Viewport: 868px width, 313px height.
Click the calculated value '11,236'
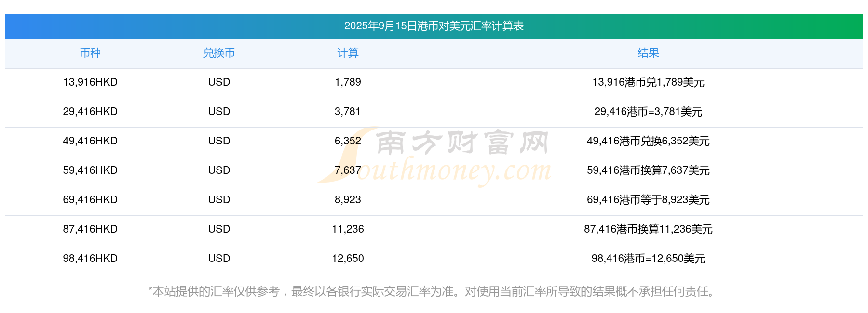pyautogui.click(x=348, y=229)
